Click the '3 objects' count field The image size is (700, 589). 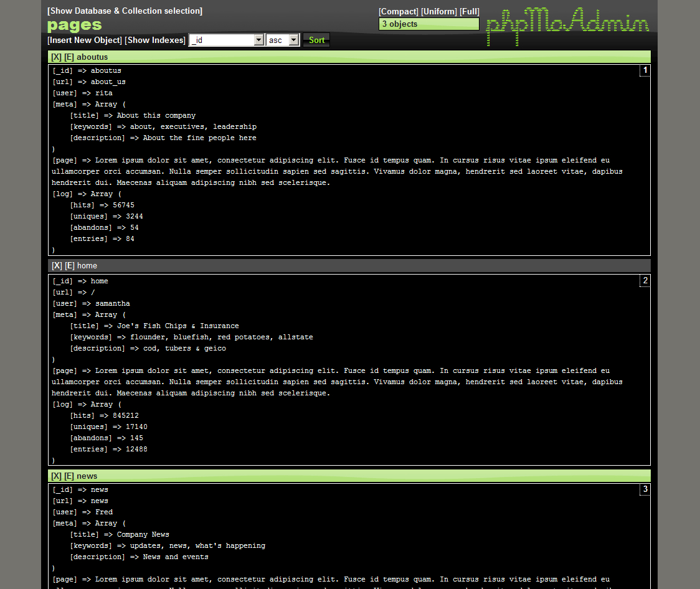[x=429, y=24]
